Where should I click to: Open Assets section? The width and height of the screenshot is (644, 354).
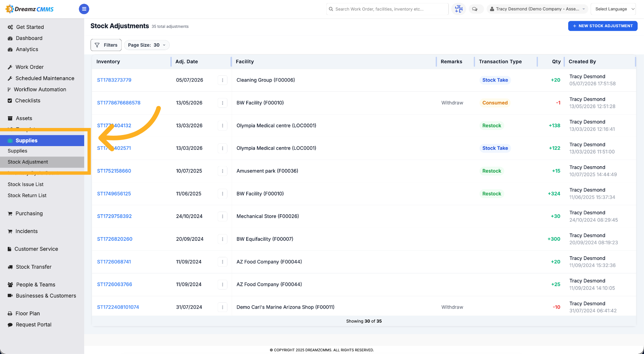click(x=24, y=118)
